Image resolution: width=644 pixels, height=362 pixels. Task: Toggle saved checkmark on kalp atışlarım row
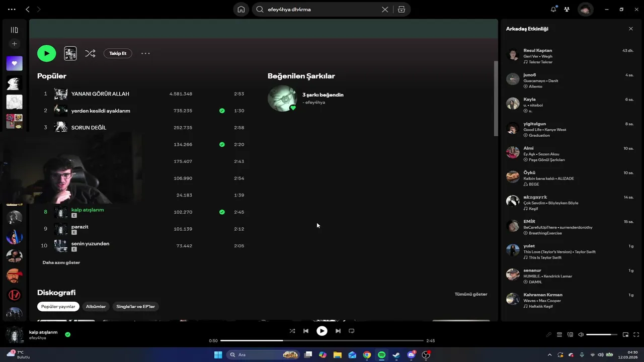coord(222,212)
